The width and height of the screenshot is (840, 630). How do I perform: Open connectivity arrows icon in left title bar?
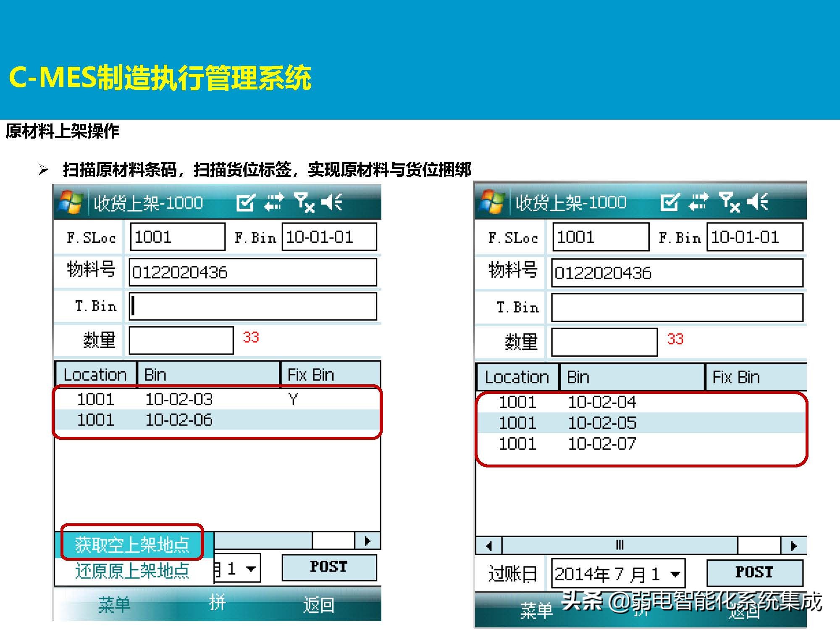pos(274,202)
